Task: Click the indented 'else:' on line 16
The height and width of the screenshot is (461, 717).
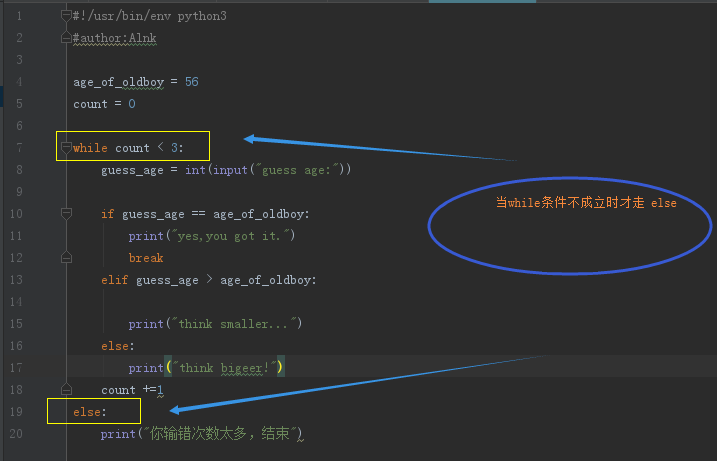Action: 118,346
